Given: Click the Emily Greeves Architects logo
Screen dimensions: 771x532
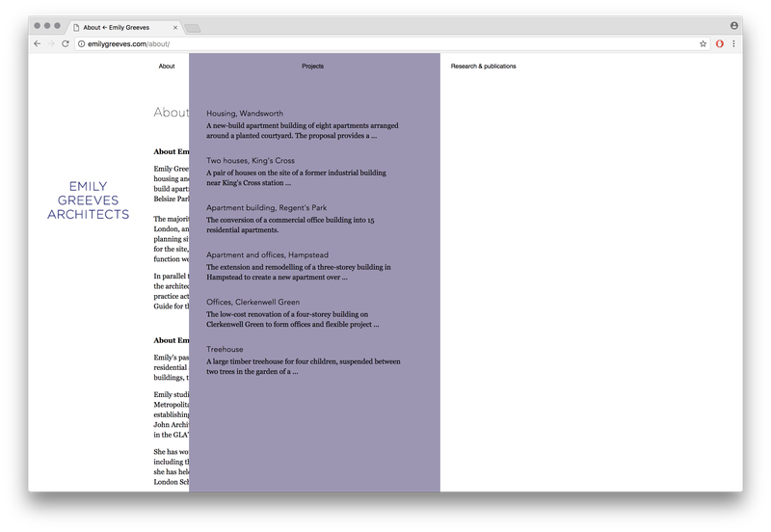Looking at the screenshot, I should (89, 200).
